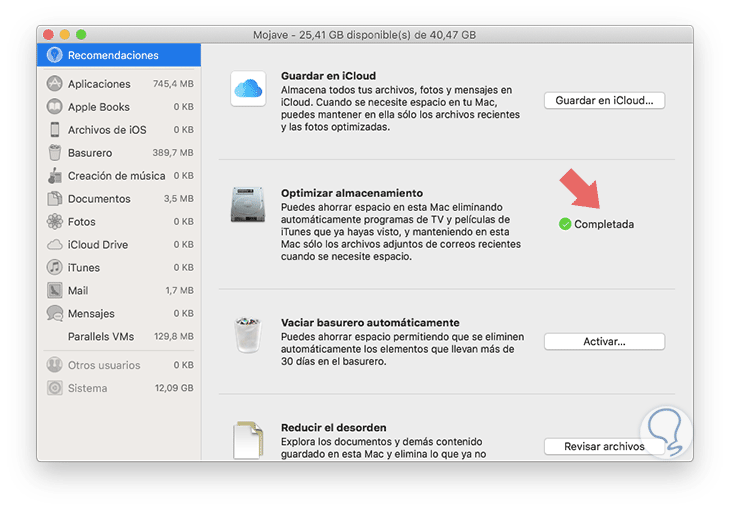Select the Otros usuarios label
730x510 pixels.
(x=104, y=365)
